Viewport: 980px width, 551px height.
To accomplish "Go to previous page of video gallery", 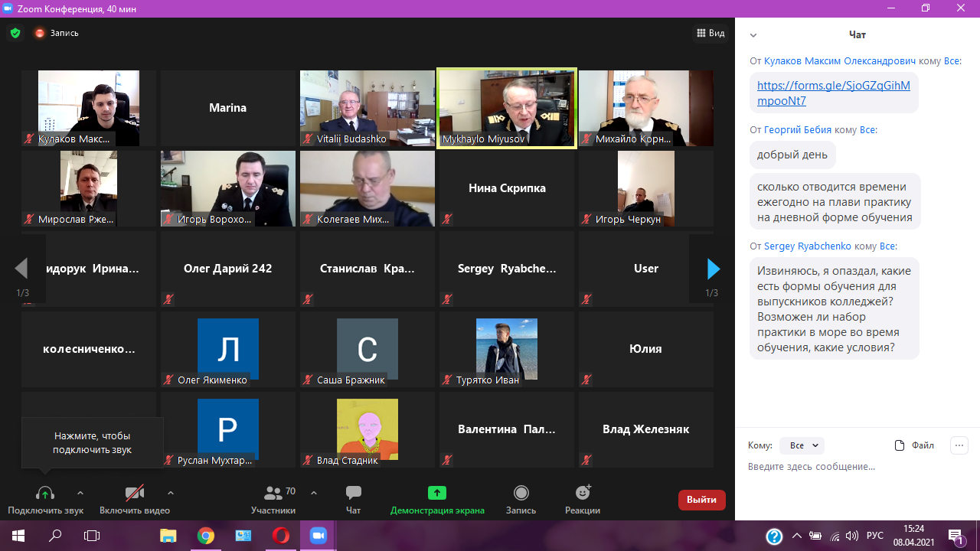I will tap(21, 269).
